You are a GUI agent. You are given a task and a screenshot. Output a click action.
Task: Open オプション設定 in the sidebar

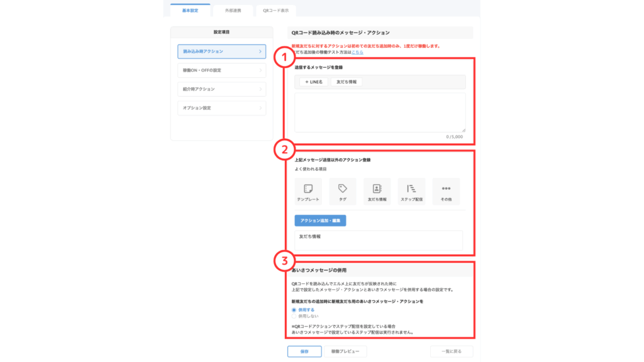click(221, 108)
